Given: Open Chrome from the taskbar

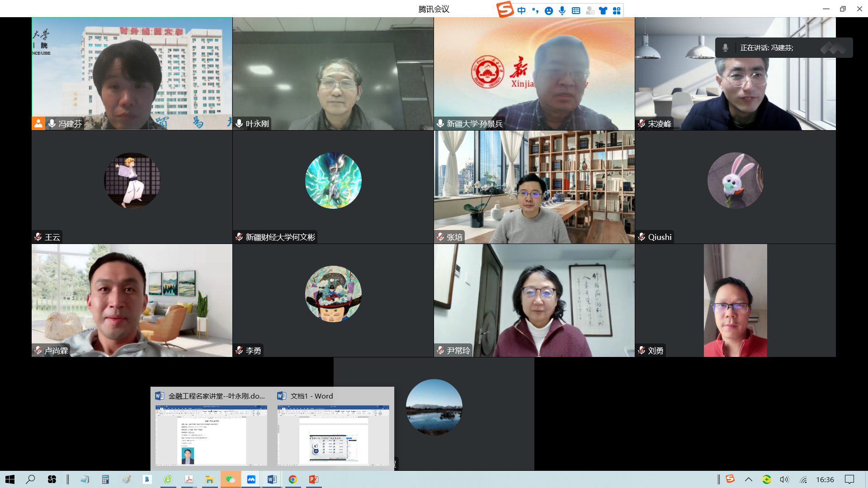Looking at the screenshot, I should (293, 479).
